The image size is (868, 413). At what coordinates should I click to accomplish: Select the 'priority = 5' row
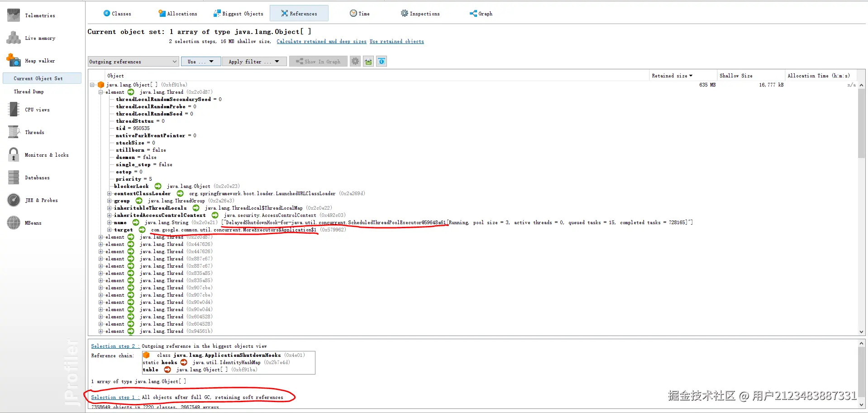134,179
